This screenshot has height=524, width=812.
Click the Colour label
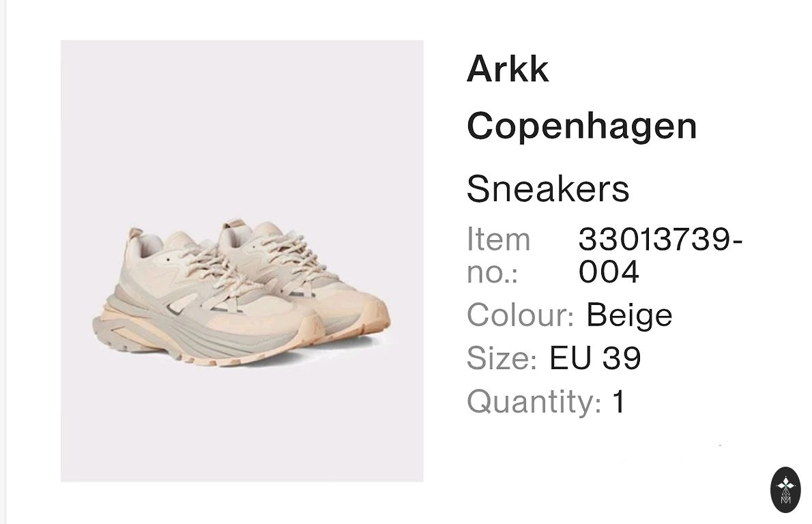[521, 315]
